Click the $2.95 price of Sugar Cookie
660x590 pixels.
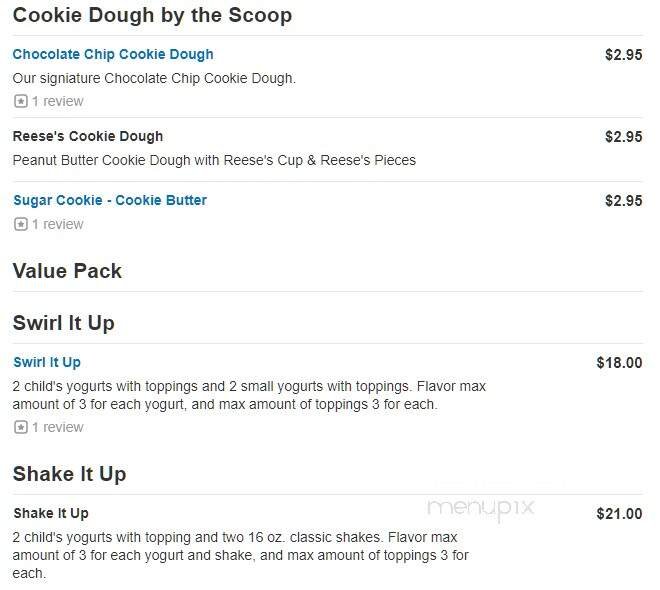[x=623, y=200]
